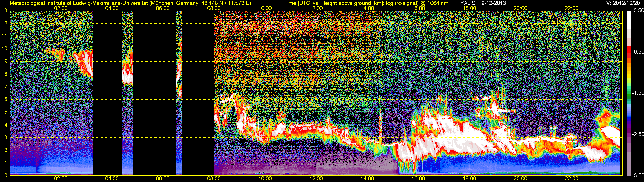
Task: Click the 12:00 label on the top time axis
Action: [316, 8]
